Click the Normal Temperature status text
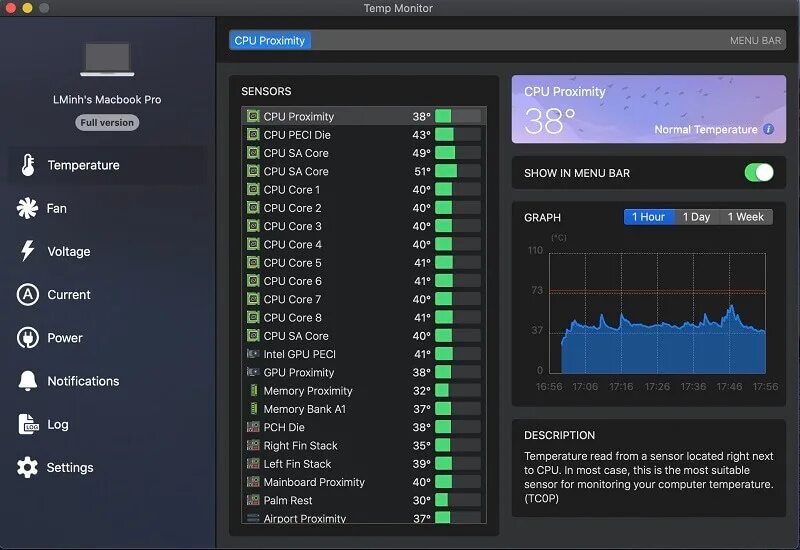This screenshot has width=800, height=550. [x=706, y=130]
